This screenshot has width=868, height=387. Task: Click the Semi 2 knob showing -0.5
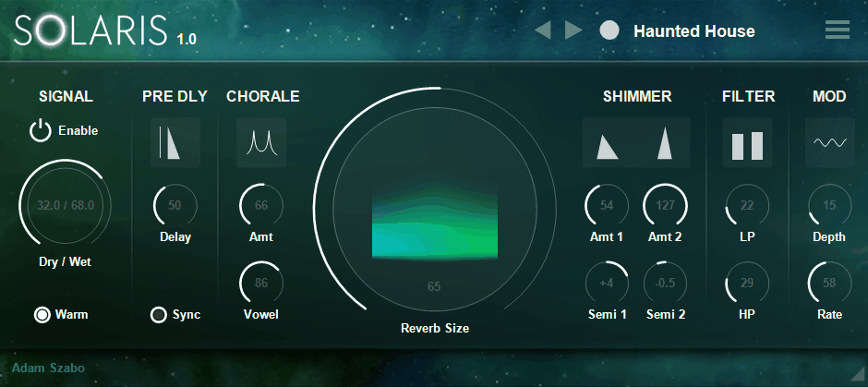pyautogui.click(x=666, y=283)
